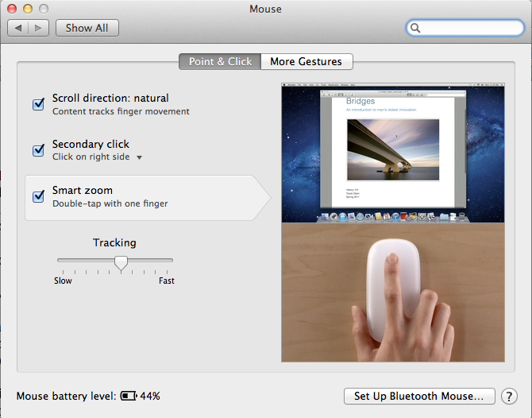Select the Point & Click tab
The image size is (532, 418).
[220, 61]
